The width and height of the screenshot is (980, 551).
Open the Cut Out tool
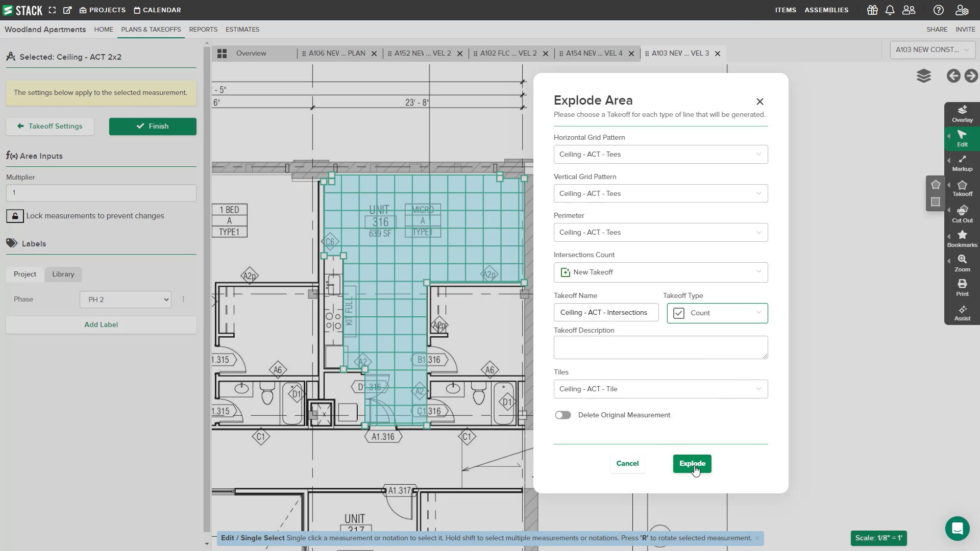click(962, 213)
